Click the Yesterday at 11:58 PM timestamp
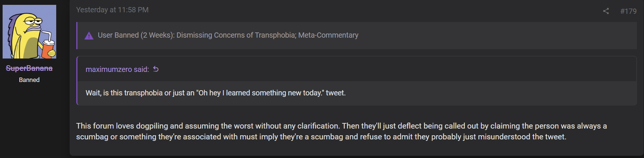This screenshot has height=158, width=644. tap(112, 10)
